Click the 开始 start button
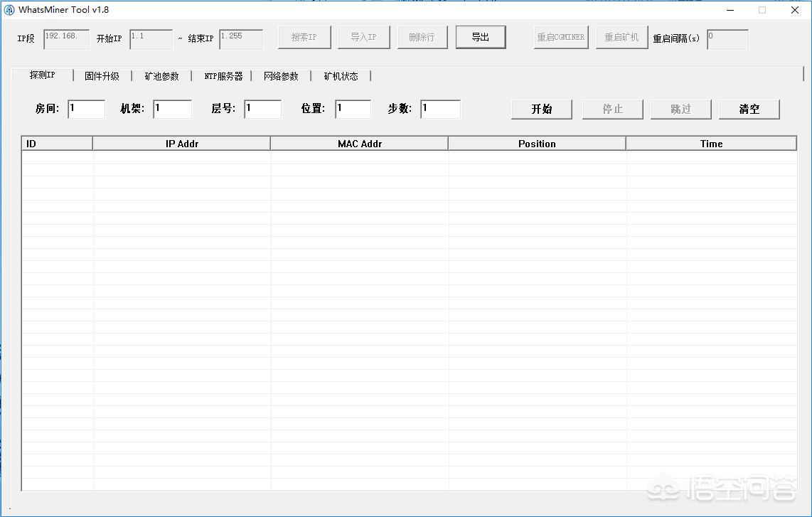 [x=541, y=109]
